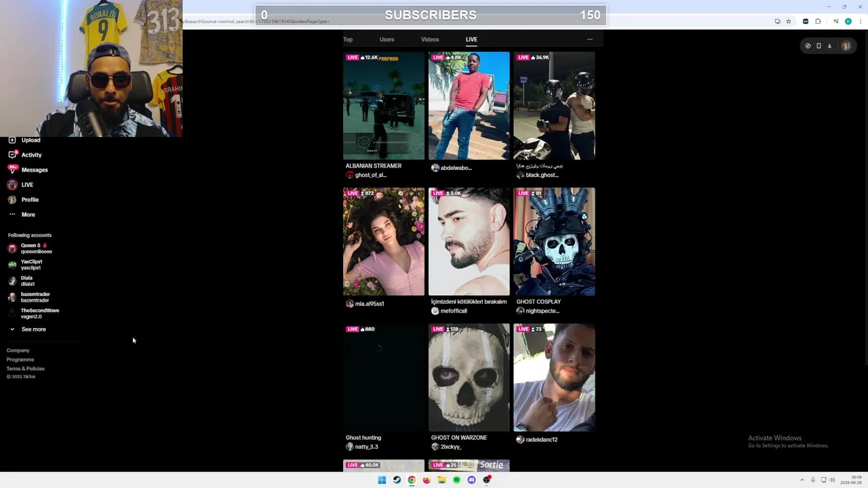Open the Chrome media control icon
This screenshot has height=488, width=868.
(x=835, y=21)
